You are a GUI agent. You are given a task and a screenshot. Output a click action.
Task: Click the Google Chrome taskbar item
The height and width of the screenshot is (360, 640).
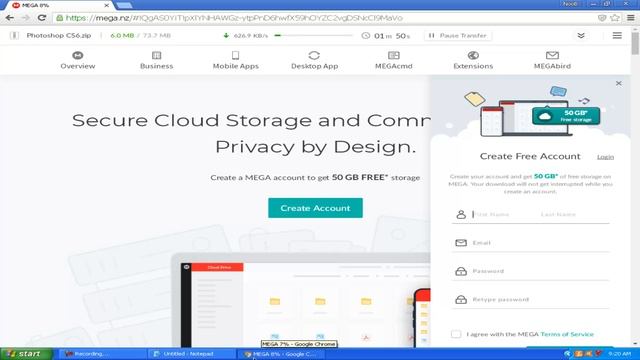pos(282,354)
